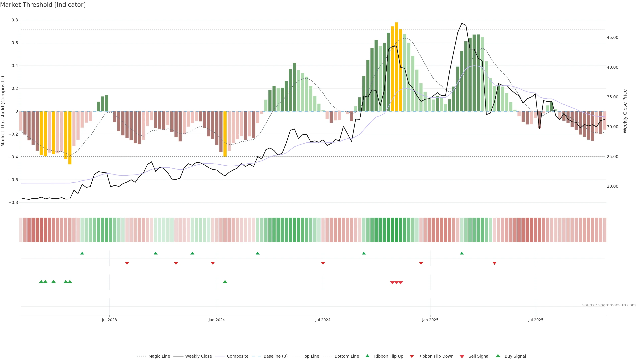Screen dimensions: 644x362
Task: Click the Ribbon Flip Down marker at Jul 2024
Action: [x=323, y=263]
